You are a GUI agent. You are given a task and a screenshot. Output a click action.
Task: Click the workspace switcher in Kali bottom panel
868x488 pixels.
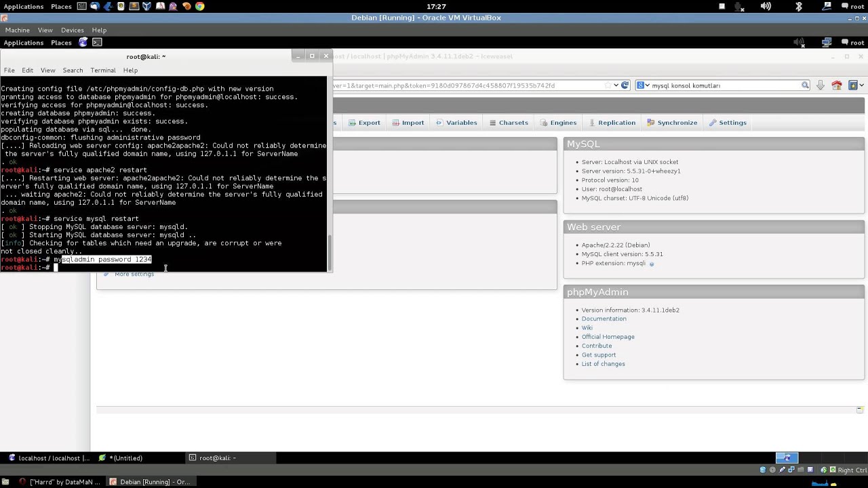coord(788,458)
